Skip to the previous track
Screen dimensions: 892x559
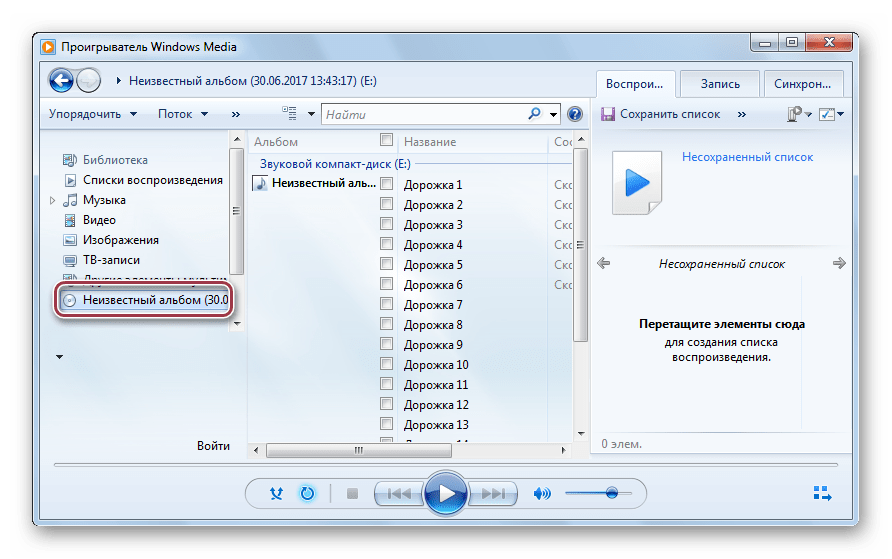coord(398,493)
